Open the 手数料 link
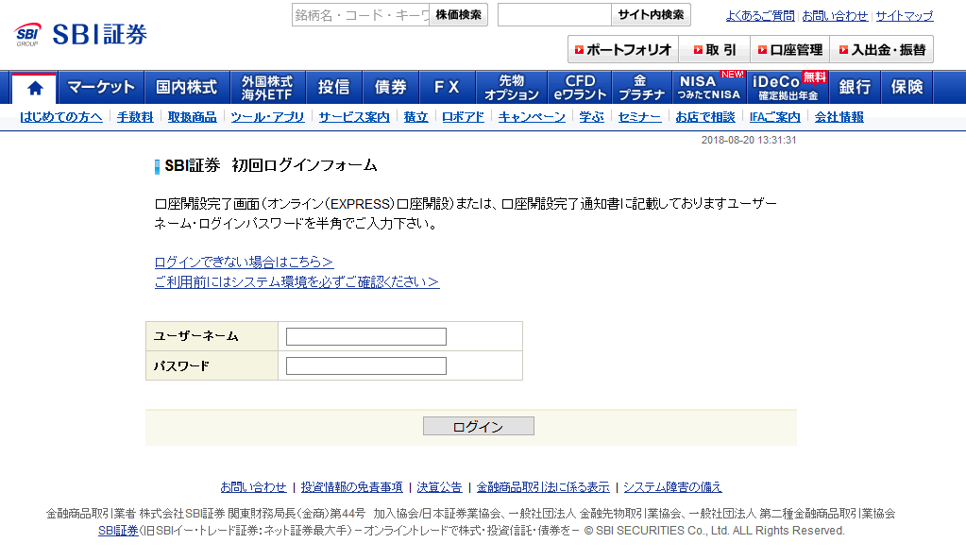Image resolution: width=966 pixels, height=560 pixels. click(135, 117)
